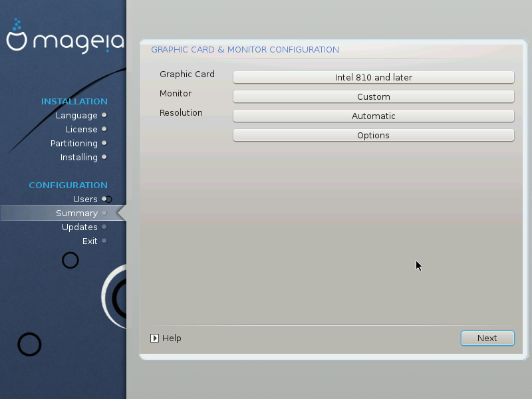Click the bullet dot next to Updates
The image size is (532, 399).
tap(104, 227)
